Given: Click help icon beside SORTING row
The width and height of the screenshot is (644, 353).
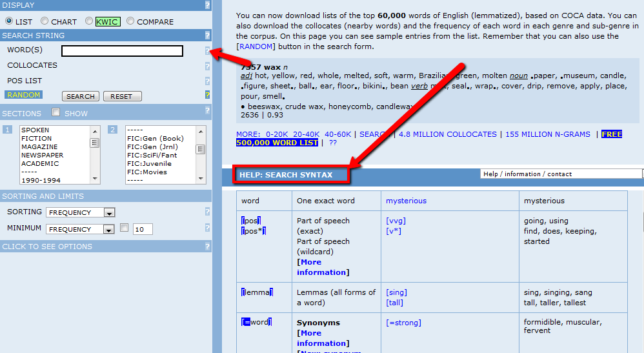Looking at the screenshot, I should 207,212.
